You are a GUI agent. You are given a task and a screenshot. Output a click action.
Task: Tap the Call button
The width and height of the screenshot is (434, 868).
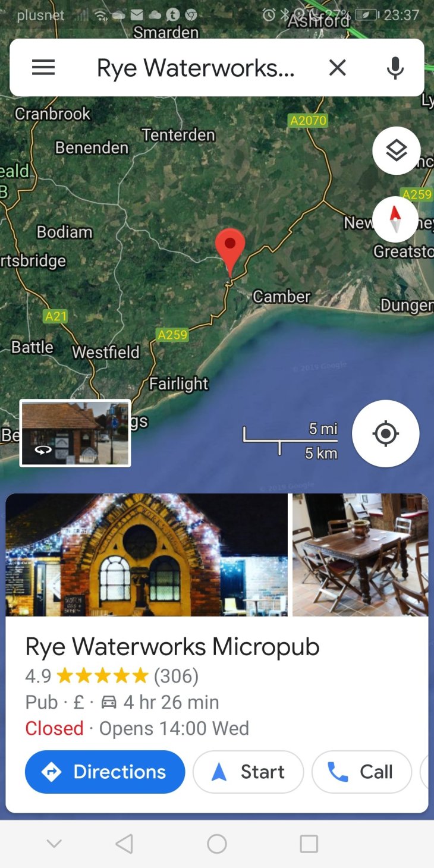(x=361, y=772)
